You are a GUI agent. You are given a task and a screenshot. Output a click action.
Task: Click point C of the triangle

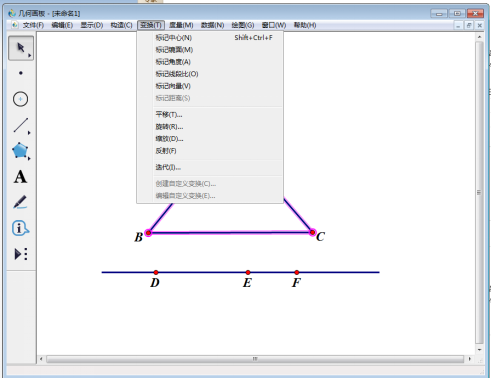(x=312, y=232)
